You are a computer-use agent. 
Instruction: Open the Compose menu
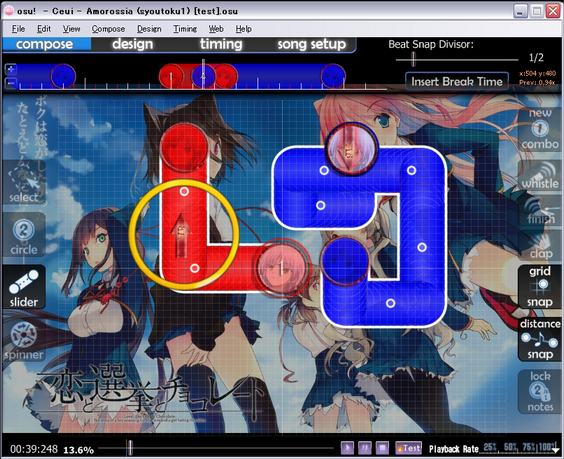point(108,29)
